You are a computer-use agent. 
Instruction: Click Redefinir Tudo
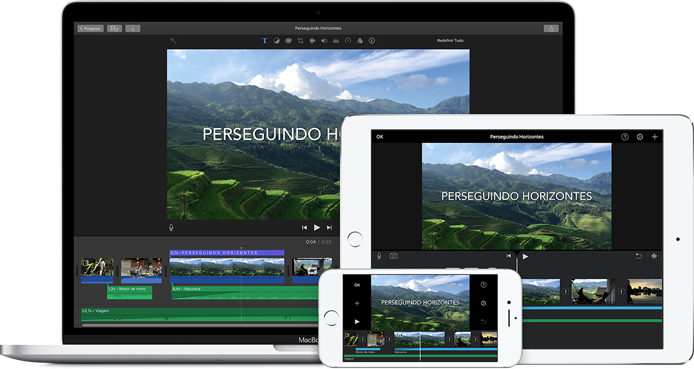(x=450, y=41)
